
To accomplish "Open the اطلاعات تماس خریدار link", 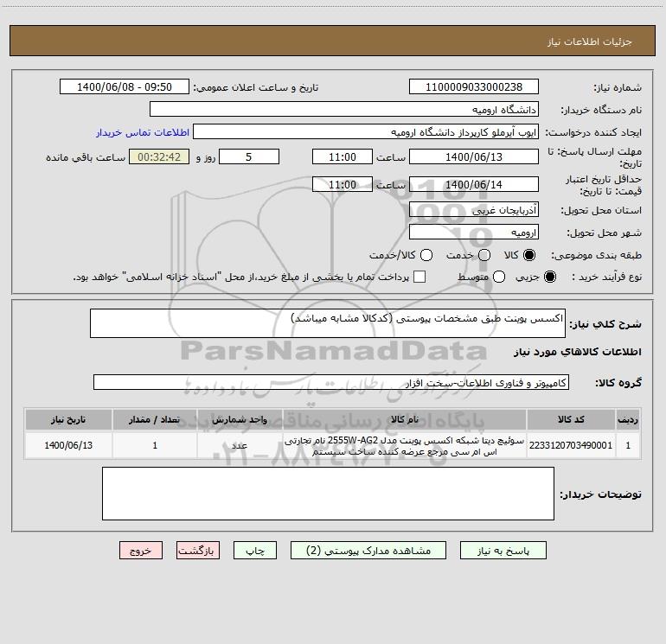I will [x=143, y=132].
